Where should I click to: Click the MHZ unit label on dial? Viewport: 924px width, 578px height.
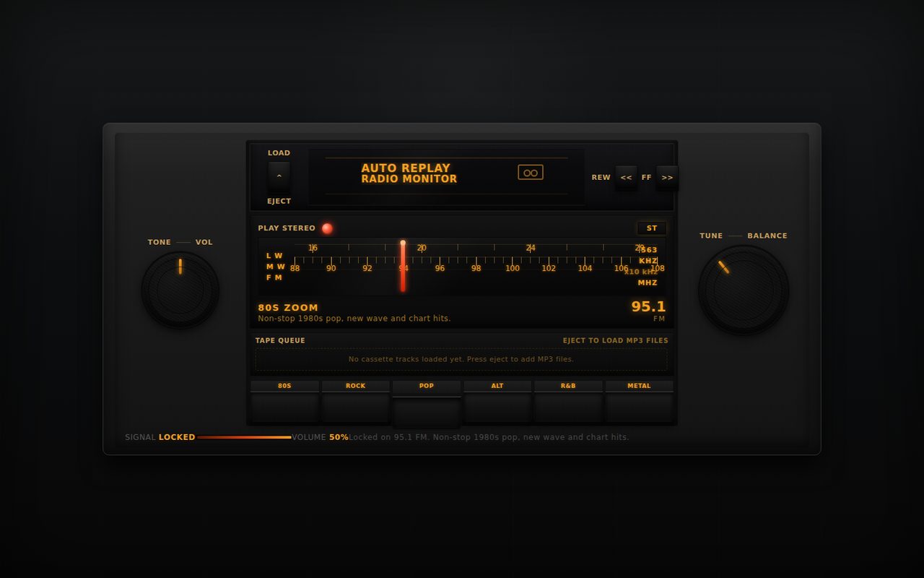(648, 282)
